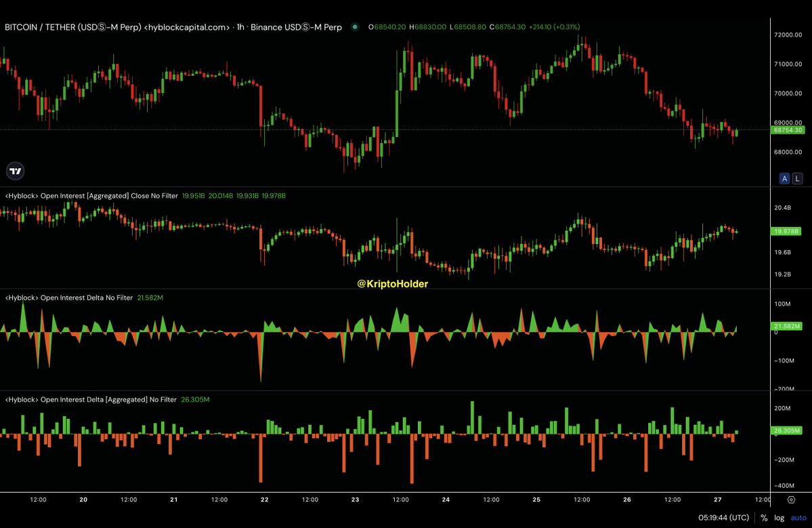Click the 100M axis label
812x528 pixels.
pos(782,304)
